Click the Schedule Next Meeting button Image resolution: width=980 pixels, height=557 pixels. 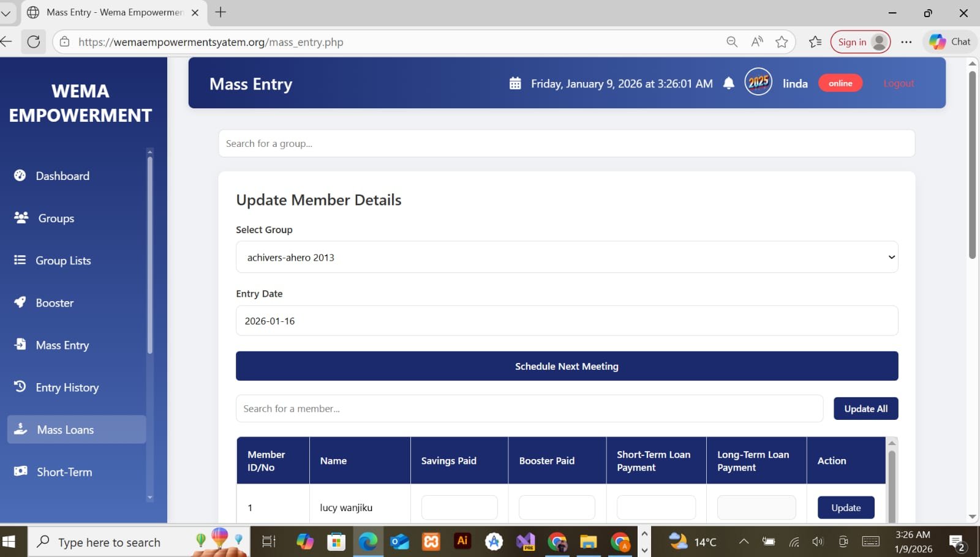567,365
